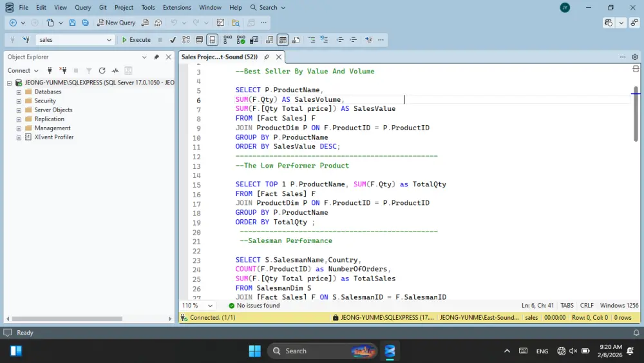The width and height of the screenshot is (644, 363).
Task: Pin the Object Explorer panel
Action: pyautogui.click(x=156, y=57)
